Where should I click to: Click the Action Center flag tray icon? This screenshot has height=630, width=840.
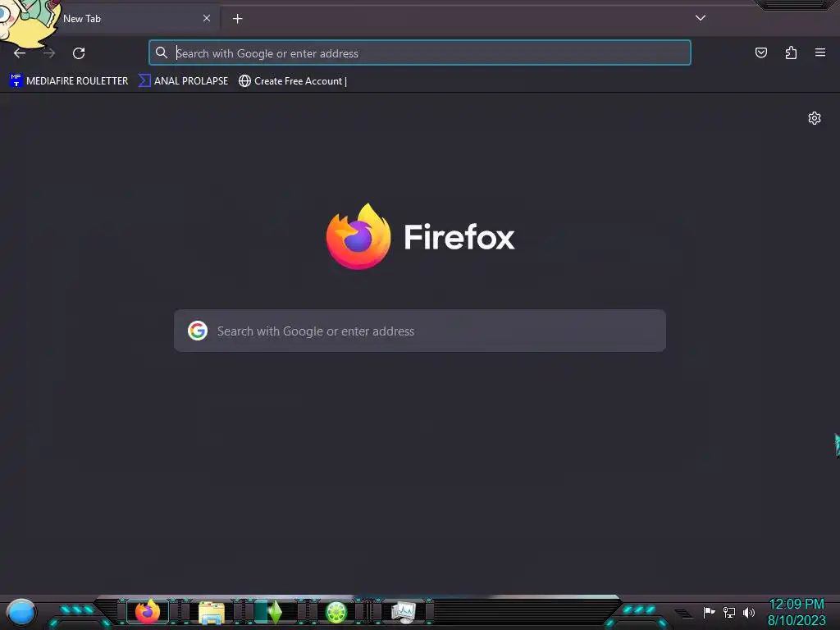710,612
